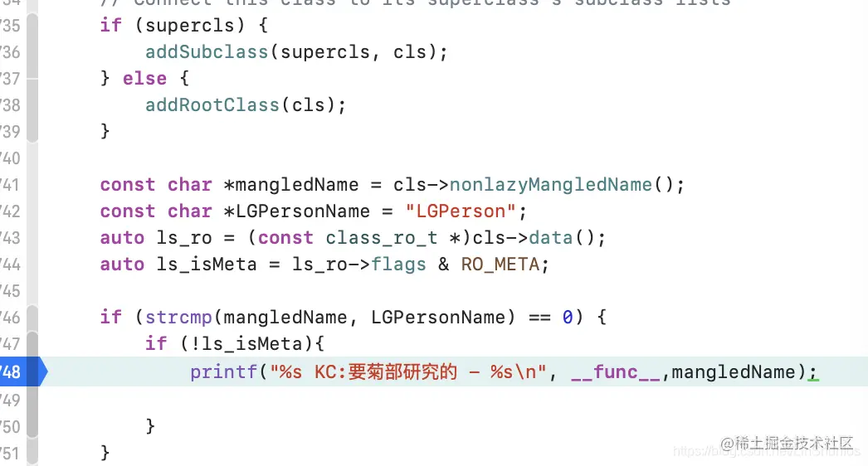Toggle the breakpoint on line 48

click(21, 371)
